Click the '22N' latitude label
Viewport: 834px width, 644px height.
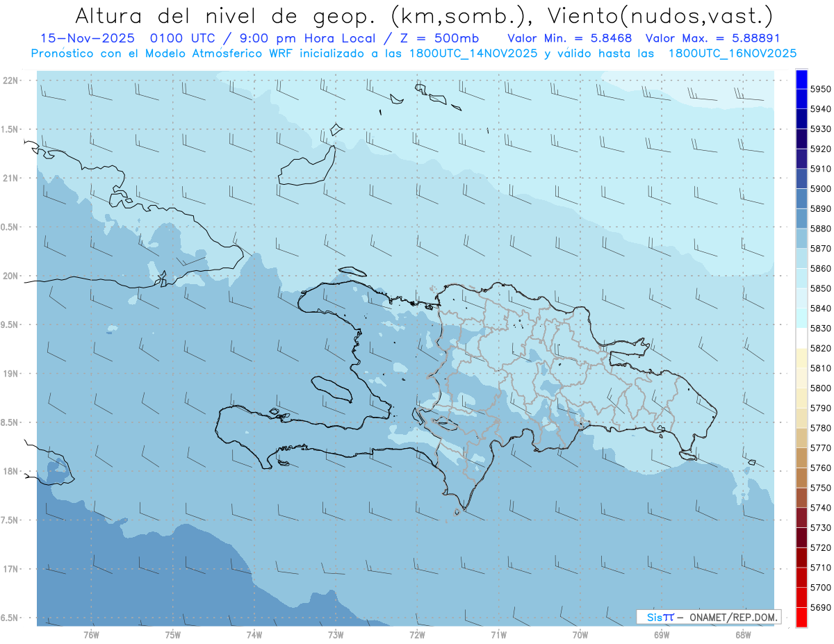tap(12, 81)
